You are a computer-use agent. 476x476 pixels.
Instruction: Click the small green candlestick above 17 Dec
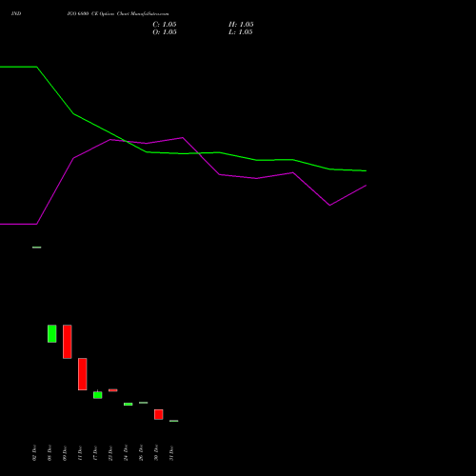tap(98, 395)
